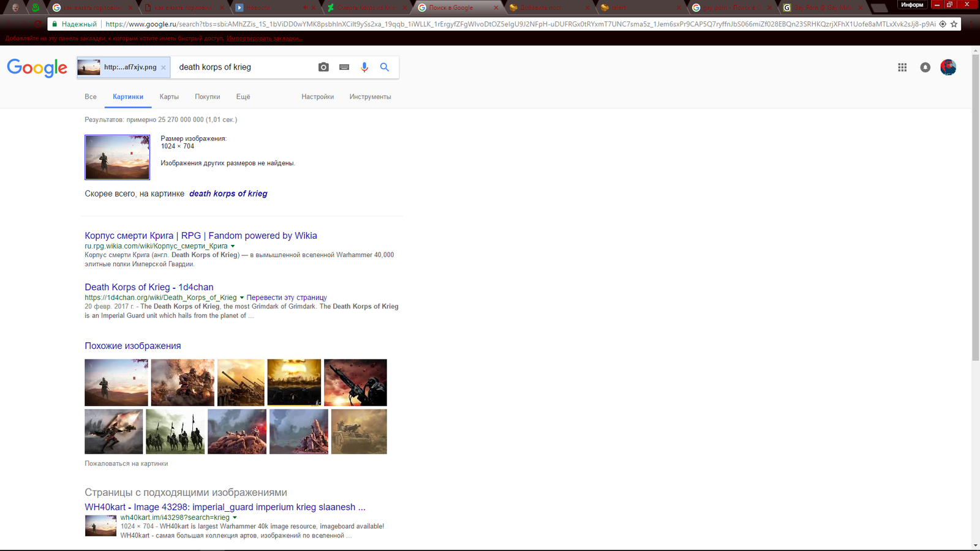This screenshot has width=980, height=551.
Task: Click the Google logo
Action: click(x=37, y=68)
